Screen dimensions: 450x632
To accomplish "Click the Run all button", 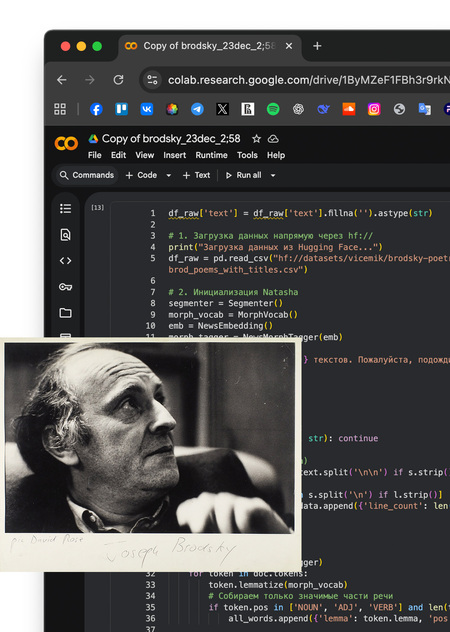I will point(244,175).
